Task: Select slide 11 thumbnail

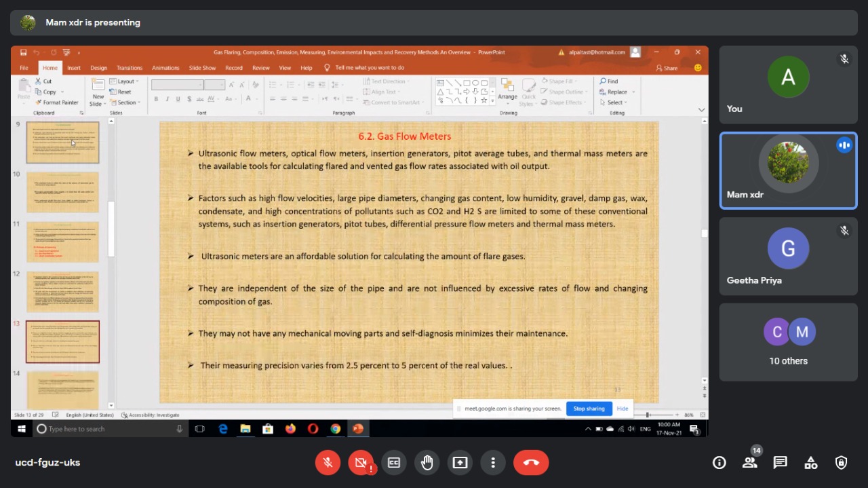Action: [x=62, y=242]
